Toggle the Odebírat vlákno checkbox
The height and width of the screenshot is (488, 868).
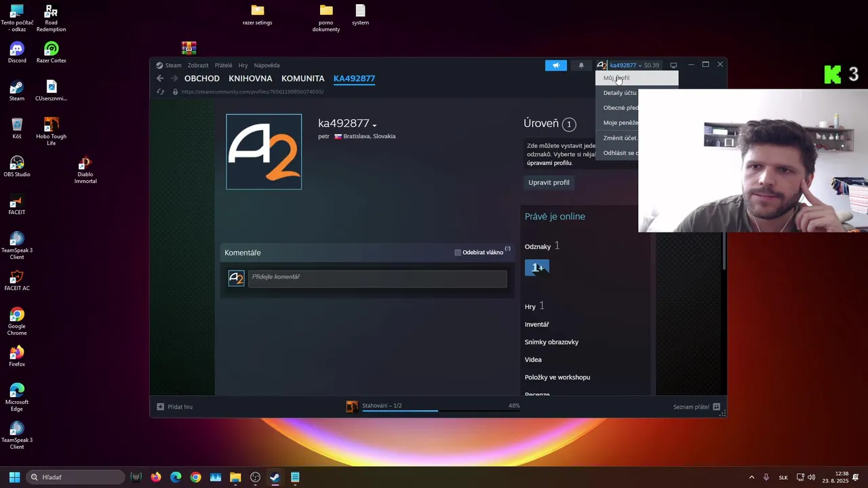(x=458, y=252)
